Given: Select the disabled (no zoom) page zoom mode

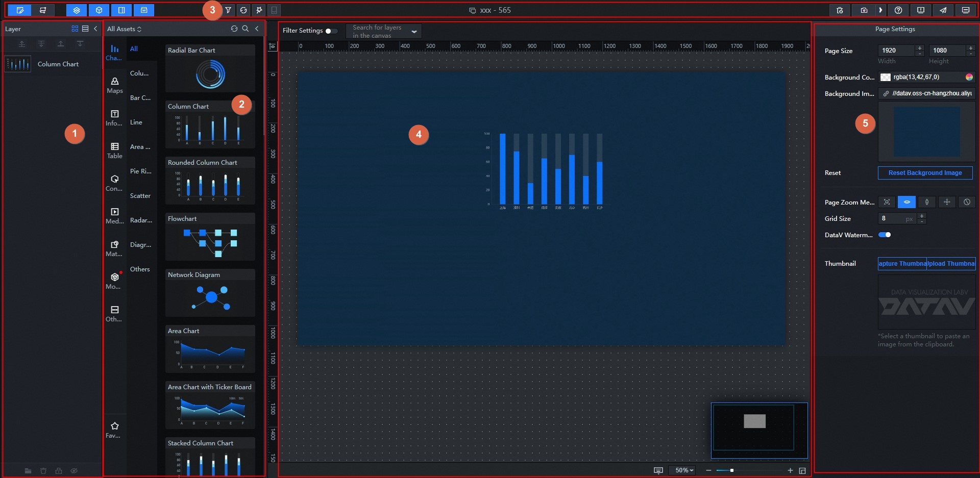Looking at the screenshot, I should coord(967,202).
